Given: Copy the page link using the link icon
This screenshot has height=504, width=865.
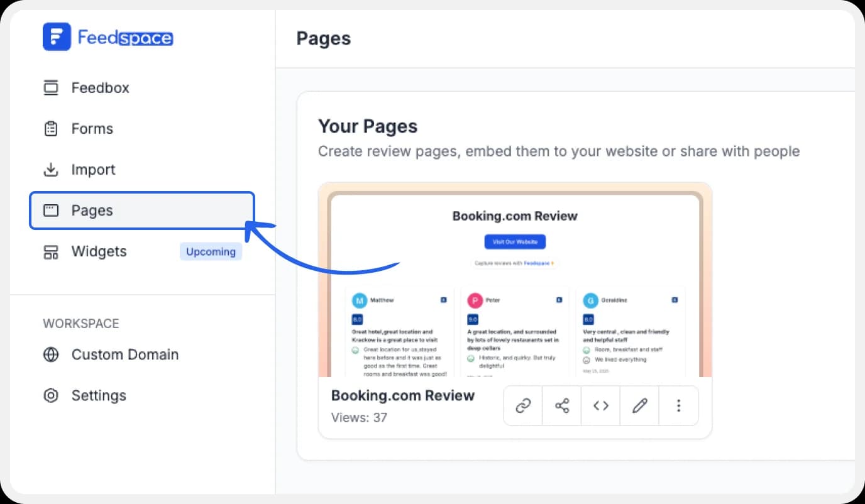Looking at the screenshot, I should [x=522, y=405].
